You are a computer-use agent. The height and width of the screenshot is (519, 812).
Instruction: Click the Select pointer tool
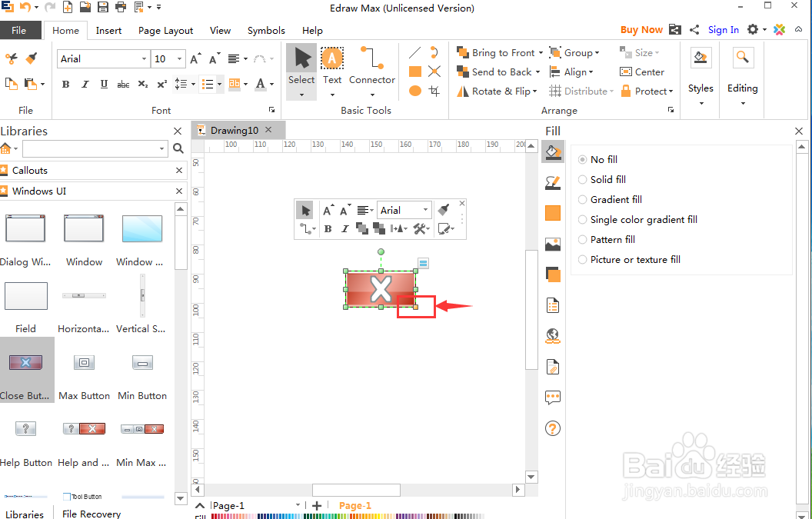click(x=301, y=66)
